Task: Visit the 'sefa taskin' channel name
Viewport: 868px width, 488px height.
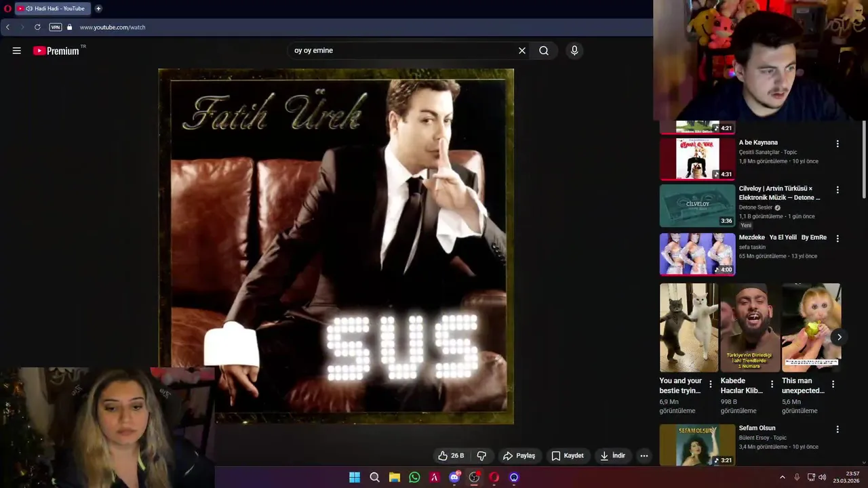Action: (x=752, y=247)
